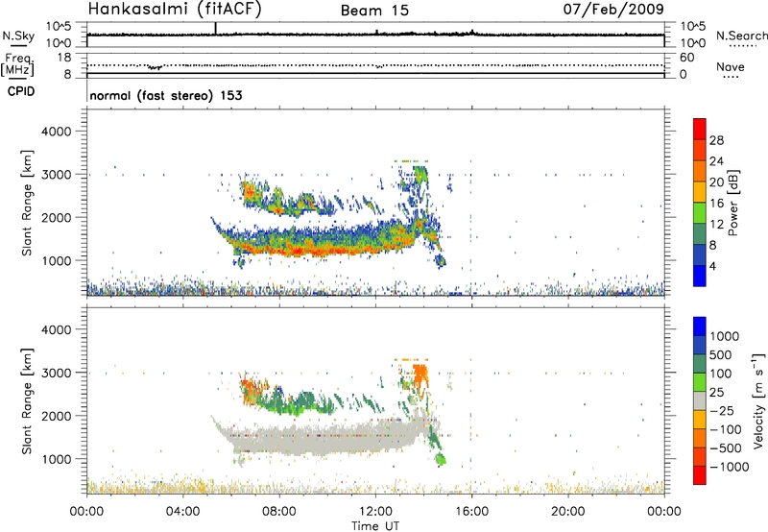Viewport: 768px width, 532px height.
Task: Click the 500 label on the velocity colorbar
Action: pyautogui.click(x=721, y=354)
